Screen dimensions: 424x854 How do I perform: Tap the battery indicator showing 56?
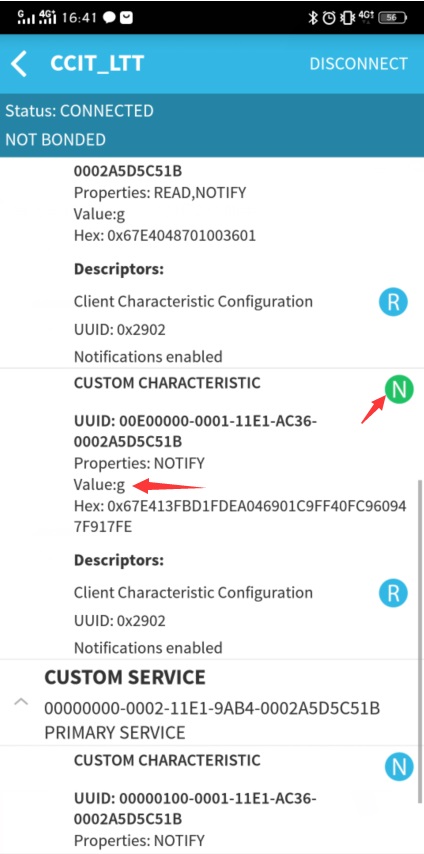click(x=392, y=17)
